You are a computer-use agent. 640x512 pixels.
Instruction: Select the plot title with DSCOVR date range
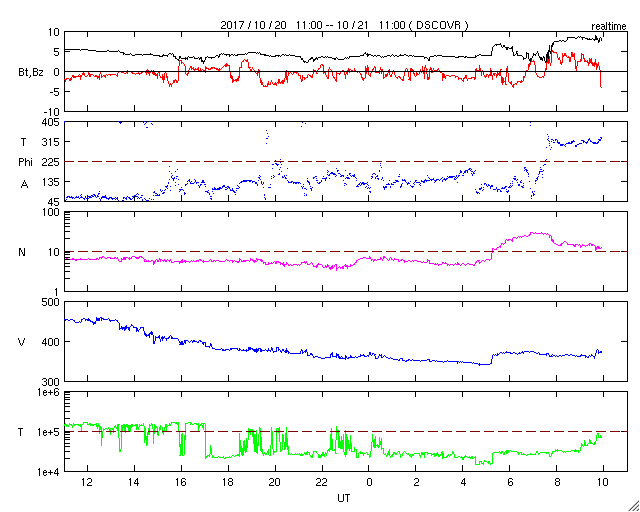coord(344,25)
